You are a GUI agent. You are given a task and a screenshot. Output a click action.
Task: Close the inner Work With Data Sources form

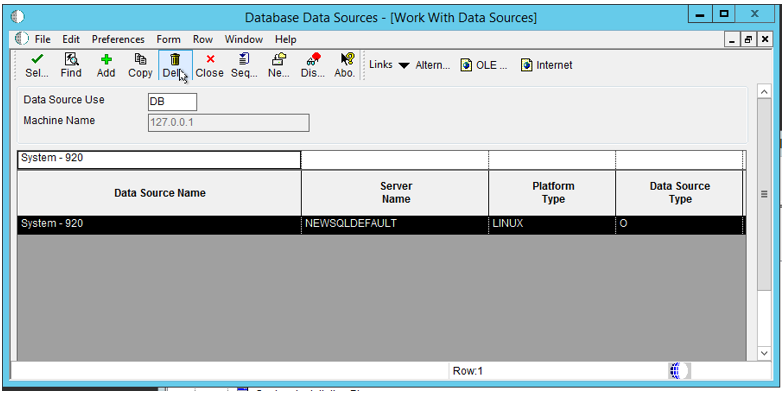tap(765, 39)
